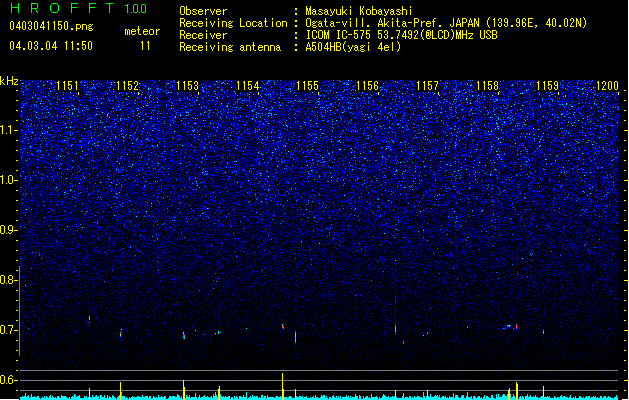Image resolution: width=629 pixels, height=400 pixels.
Task: Click the 0.8 kHz frequency label
Action: point(9,280)
